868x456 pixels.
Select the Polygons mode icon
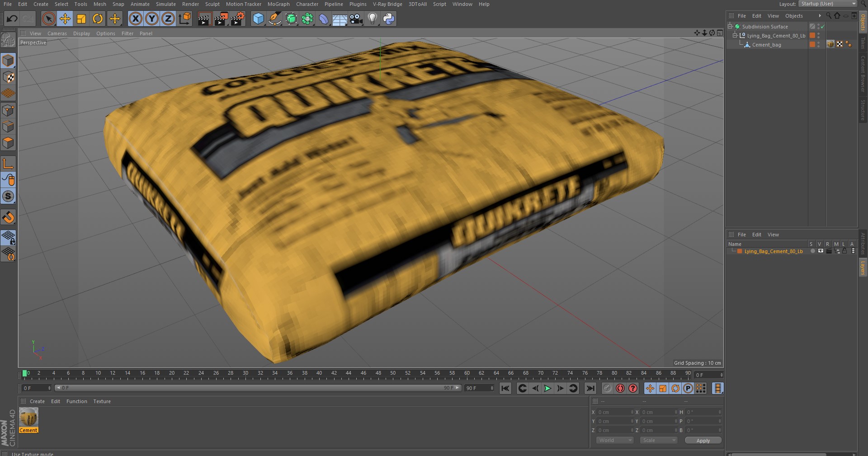pos(8,143)
